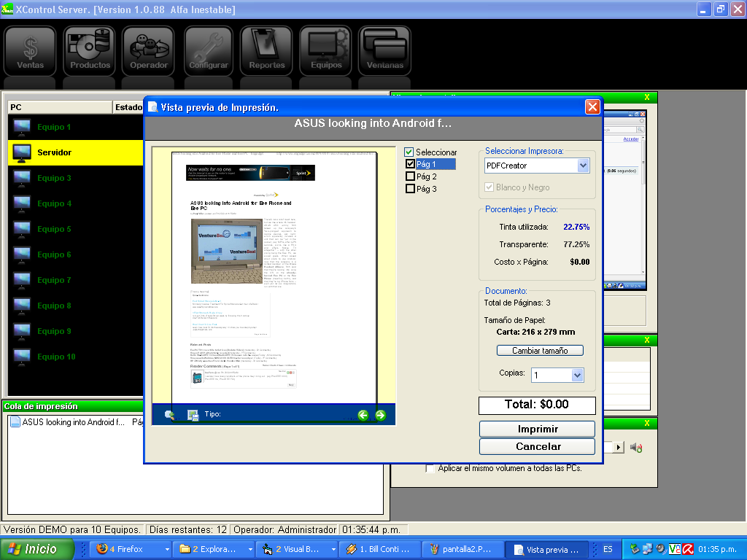
Task: Click the PC column header
Action: click(60, 107)
